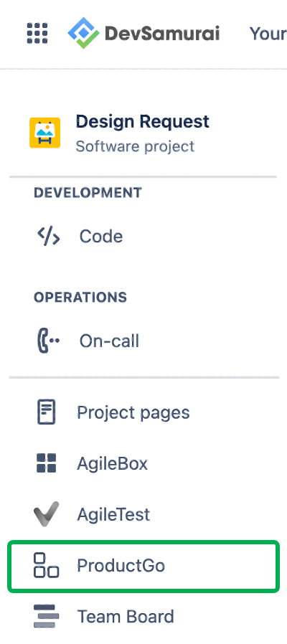Click the ProductGo squares icon
Viewport: 287px width, 644px height.
[46, 566]
